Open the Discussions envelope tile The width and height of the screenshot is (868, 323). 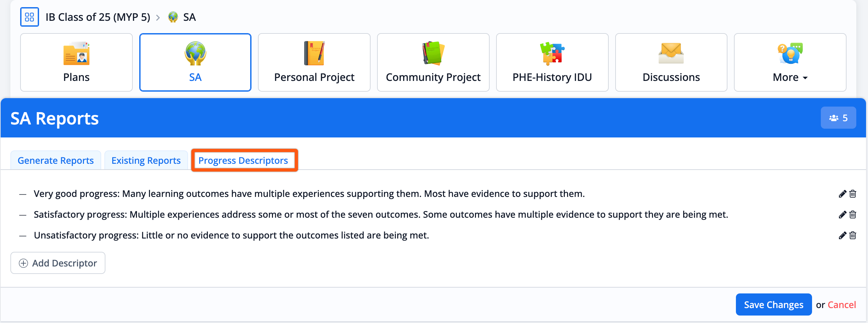point(671,62)
